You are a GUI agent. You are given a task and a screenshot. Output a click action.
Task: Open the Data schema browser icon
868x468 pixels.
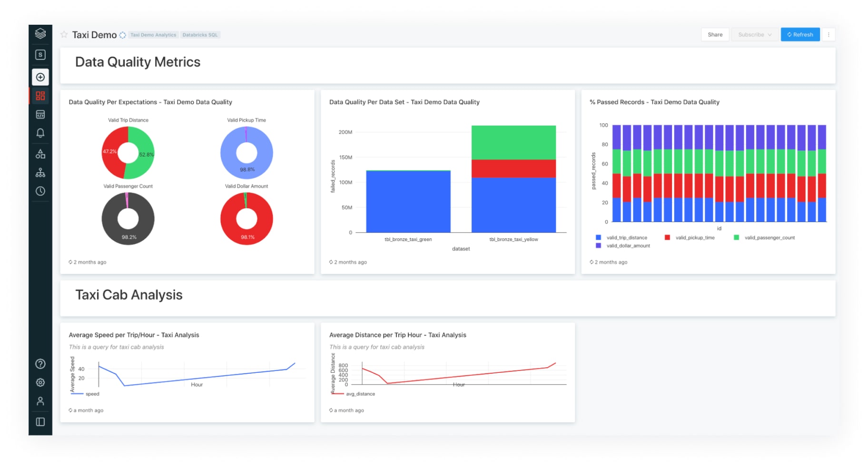click(x=40, y=153)
